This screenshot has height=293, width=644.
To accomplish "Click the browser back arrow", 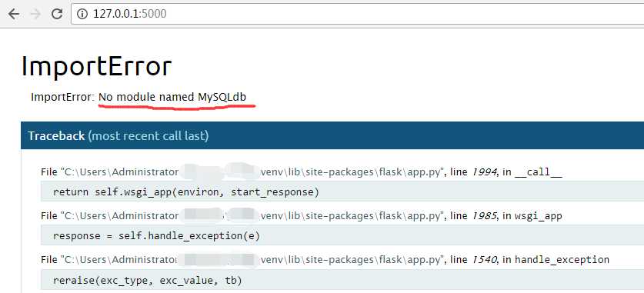I will [x=14, y=14].
